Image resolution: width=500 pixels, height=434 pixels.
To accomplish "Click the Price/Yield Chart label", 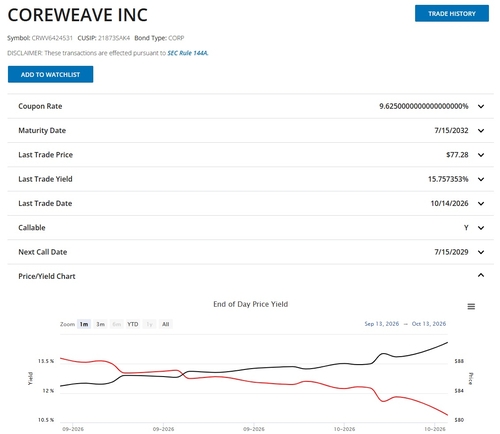I will (x=47, y=276).
